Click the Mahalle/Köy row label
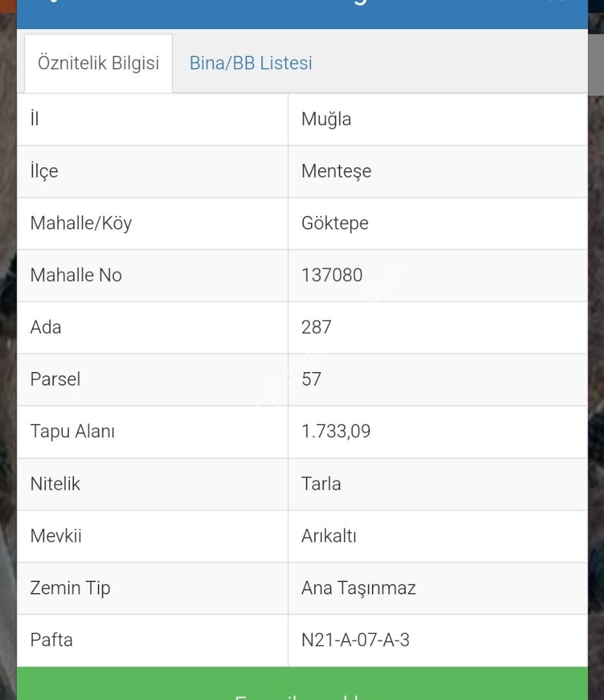Screen dimensions: 604x700 coord(81,223)
